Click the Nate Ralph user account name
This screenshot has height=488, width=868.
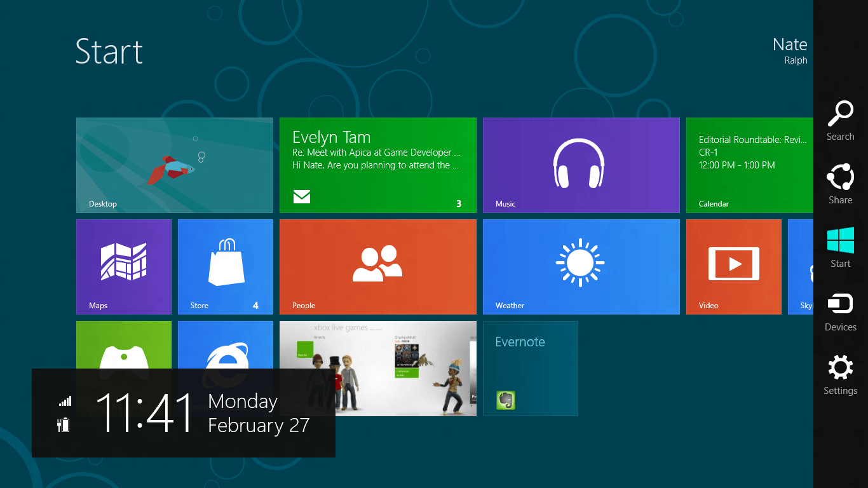tap(789, 51)
